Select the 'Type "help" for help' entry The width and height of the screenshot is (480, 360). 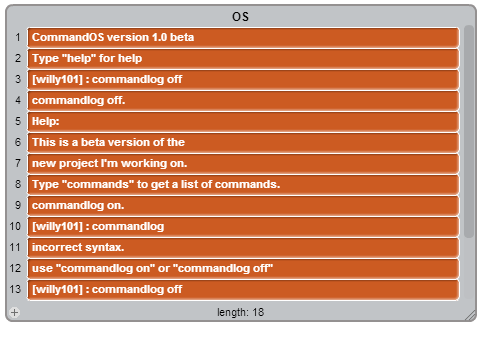pyautogui.click(x=243, y=58)
